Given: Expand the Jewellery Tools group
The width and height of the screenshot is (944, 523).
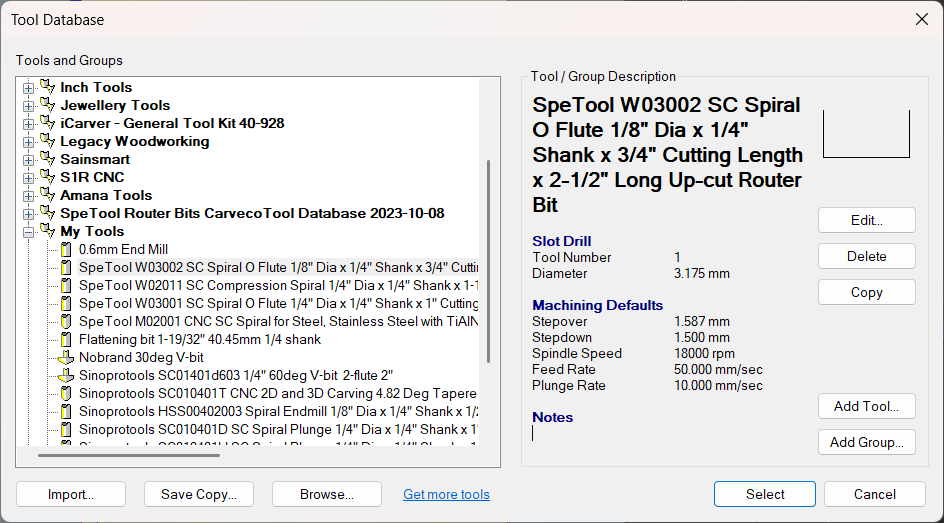Looking at the screenshot, I should [x=29, y=106].
